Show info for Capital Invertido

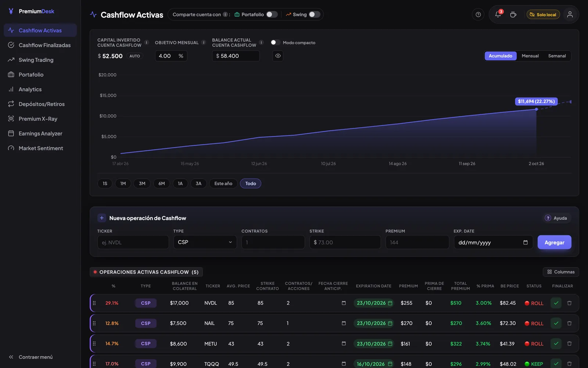[x=147, y=42]
